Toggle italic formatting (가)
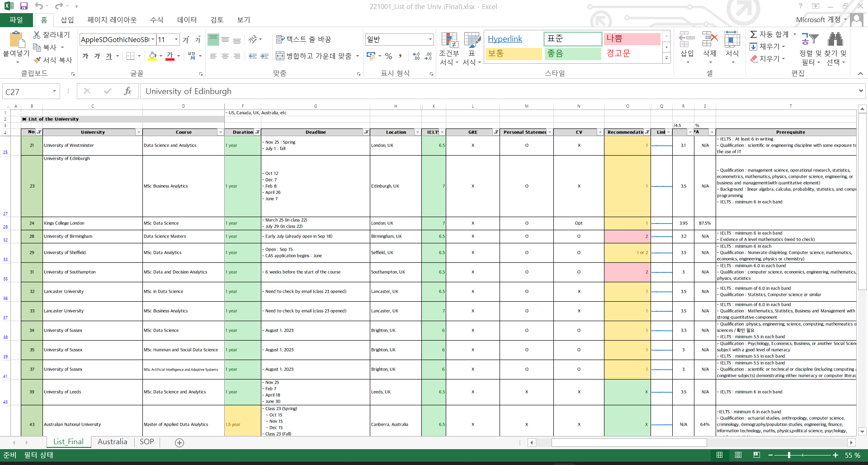Image resolution: width=868 pixels, height=465 pixels. (x=97, y=56)
